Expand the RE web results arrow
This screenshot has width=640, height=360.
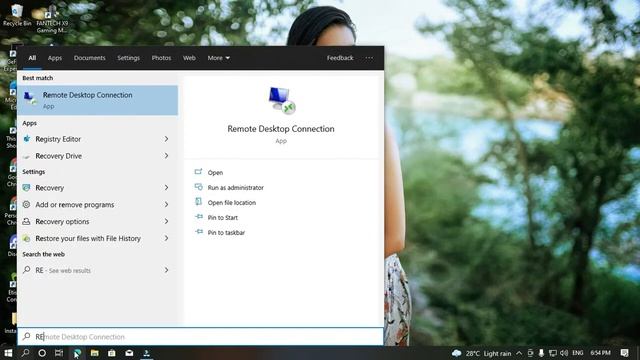[x=167, y=270]
